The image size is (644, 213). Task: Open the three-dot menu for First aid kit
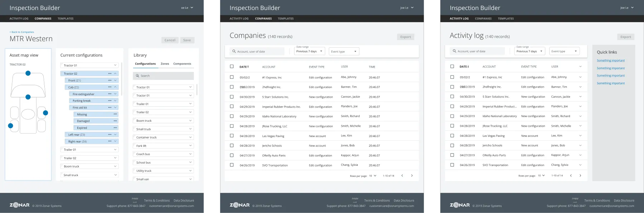pyautogui.click(x=110, y=107)
